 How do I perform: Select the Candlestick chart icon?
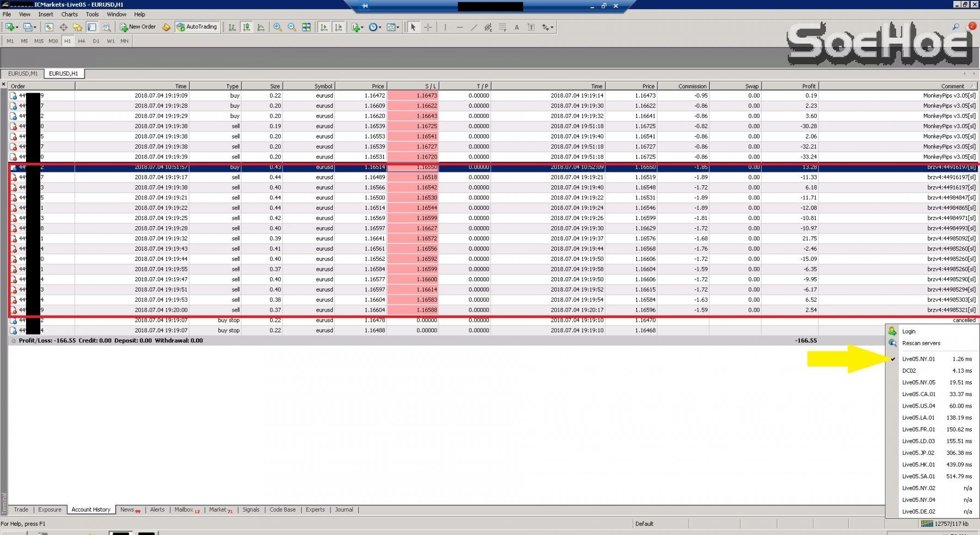247,27
